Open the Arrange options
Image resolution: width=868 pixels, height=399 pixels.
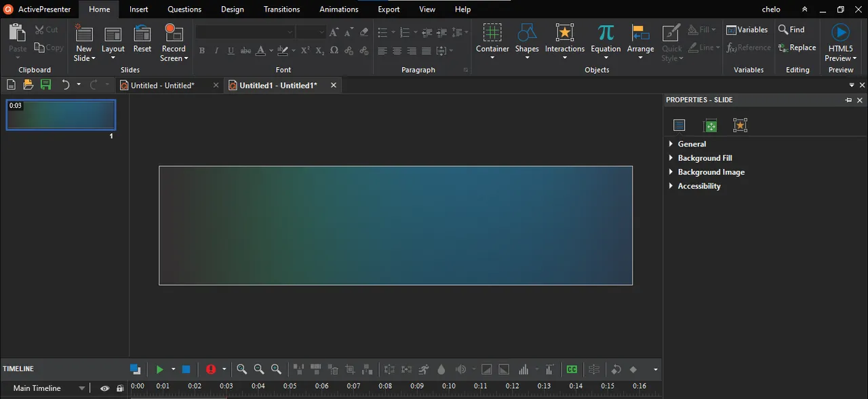640,42
